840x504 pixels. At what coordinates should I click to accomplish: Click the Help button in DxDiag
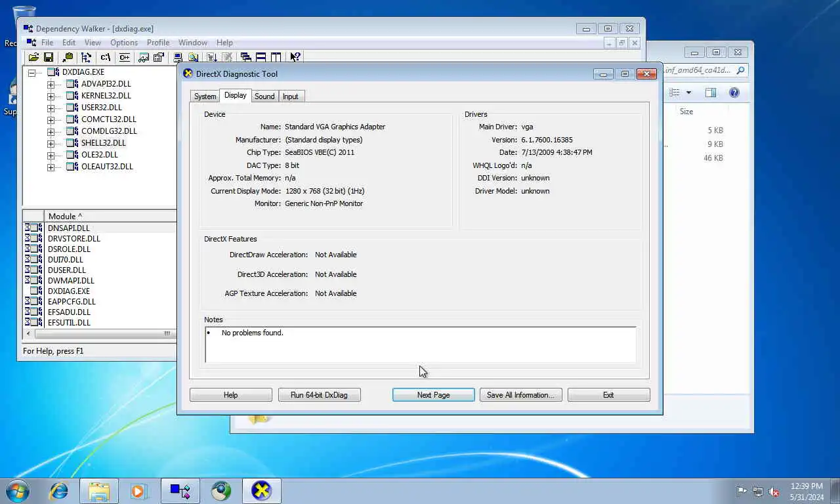[x=230, y=395]
